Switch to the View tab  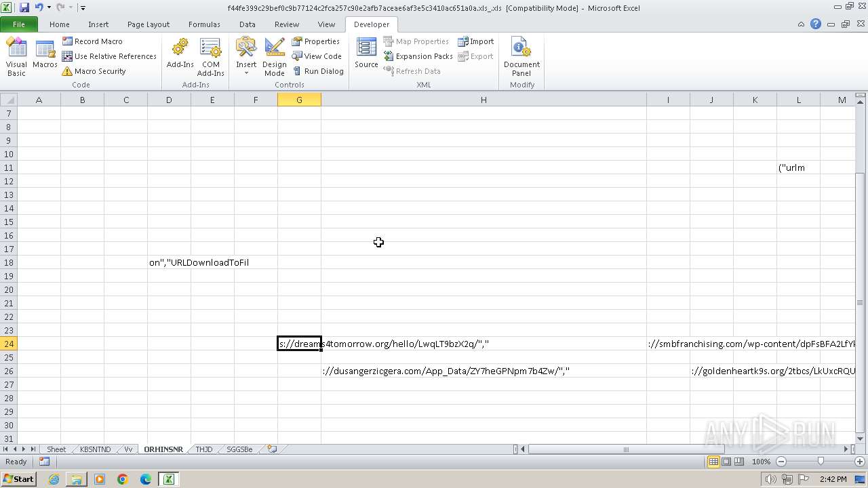(x=327, y=24)
